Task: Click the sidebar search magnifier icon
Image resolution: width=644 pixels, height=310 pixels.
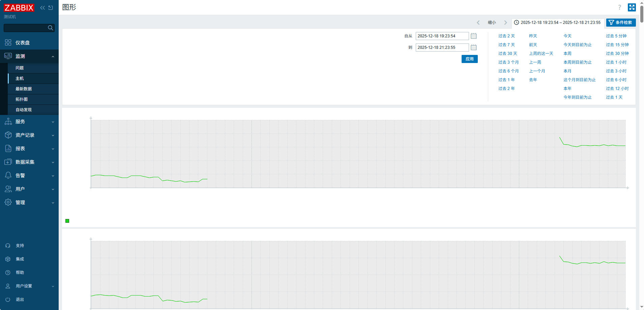Action: [x=51, y=28]
